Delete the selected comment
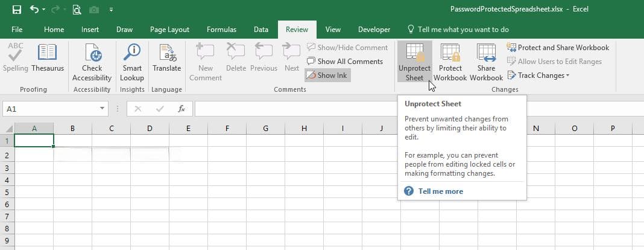 [x=236, y=57]
